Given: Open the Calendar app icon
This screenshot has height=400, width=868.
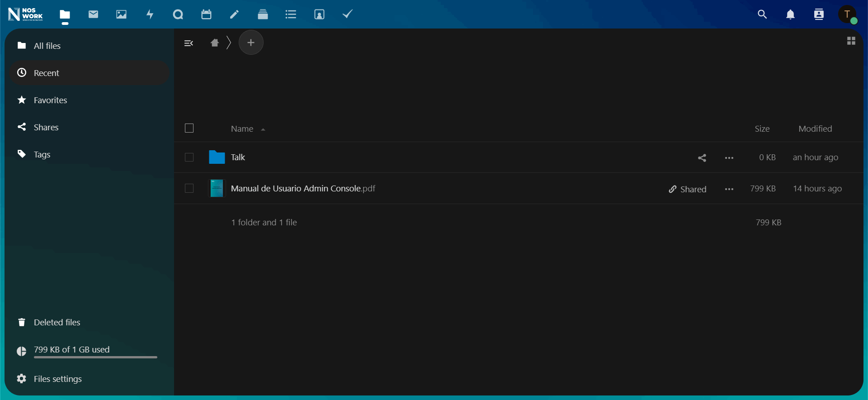Looking at the screenshot, I should coord(206,14).
